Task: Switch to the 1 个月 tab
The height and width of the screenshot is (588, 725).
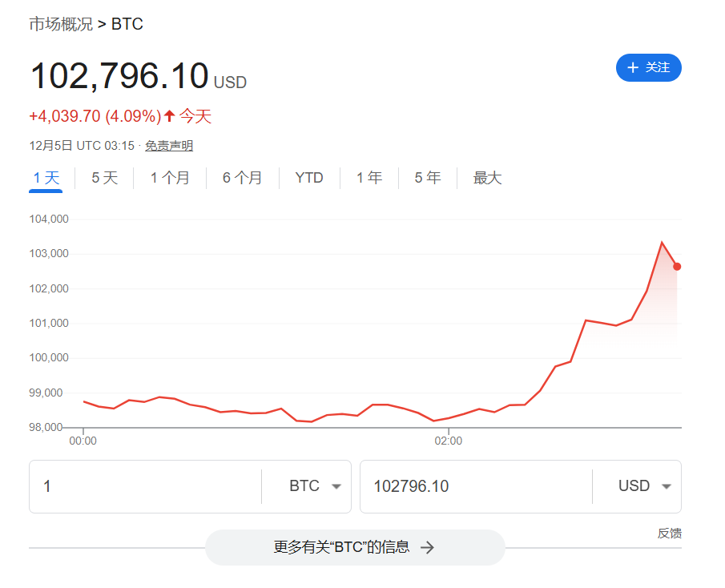Action: coord(170,178)
